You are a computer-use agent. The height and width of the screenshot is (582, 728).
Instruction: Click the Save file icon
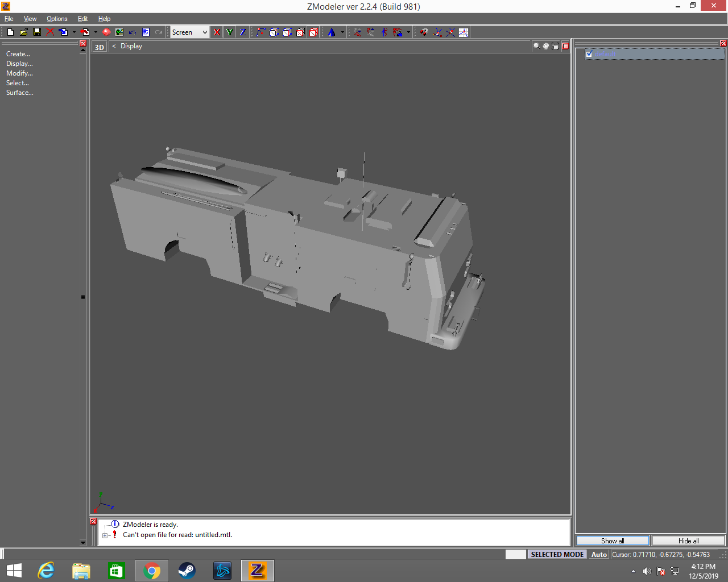coord(37,32)
